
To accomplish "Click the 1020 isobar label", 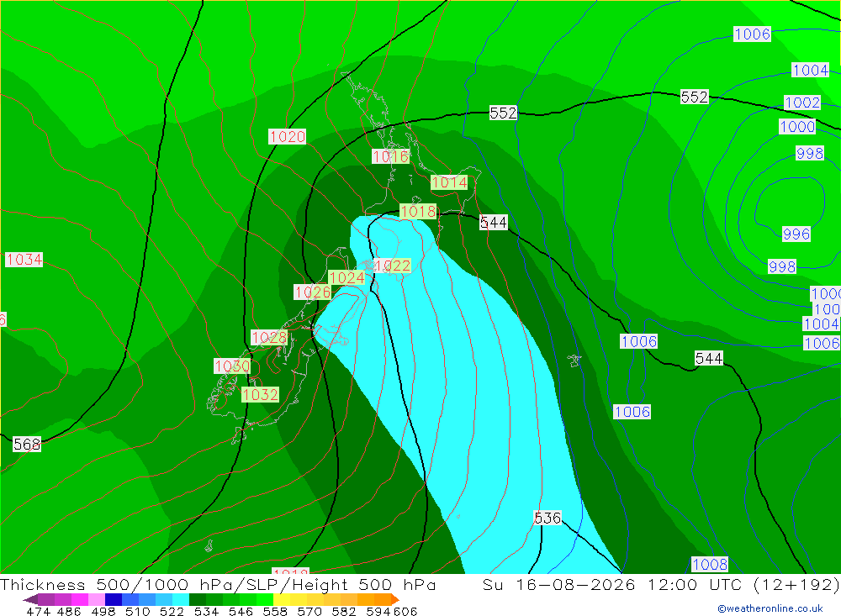I will pos(288,137).
